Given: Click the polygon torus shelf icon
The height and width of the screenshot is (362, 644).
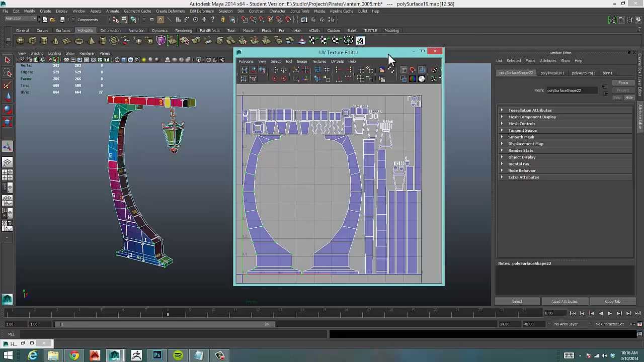Looking at the screenshot, I should click(79, 41).
